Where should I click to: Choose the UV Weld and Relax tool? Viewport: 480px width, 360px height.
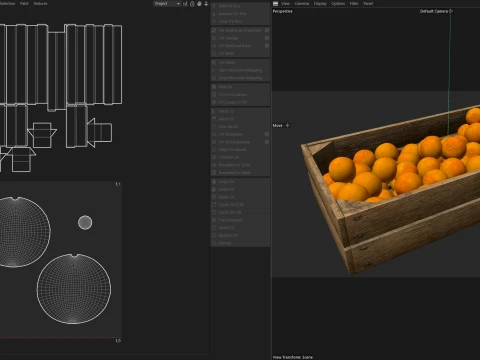coord(237,46)
